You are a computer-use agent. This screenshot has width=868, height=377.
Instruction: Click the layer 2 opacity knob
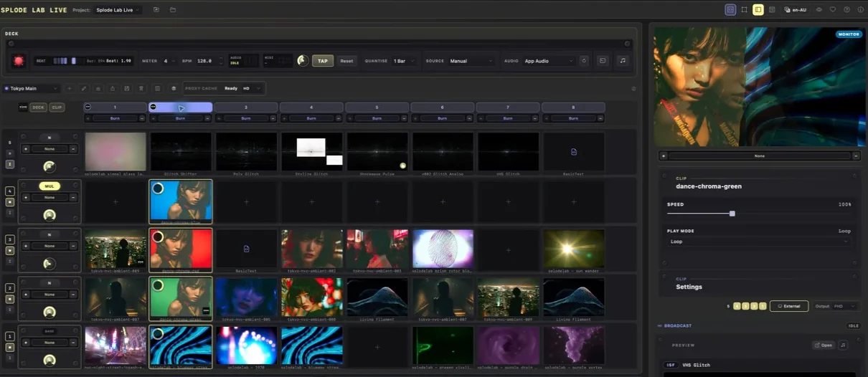(x=49, y=312)
